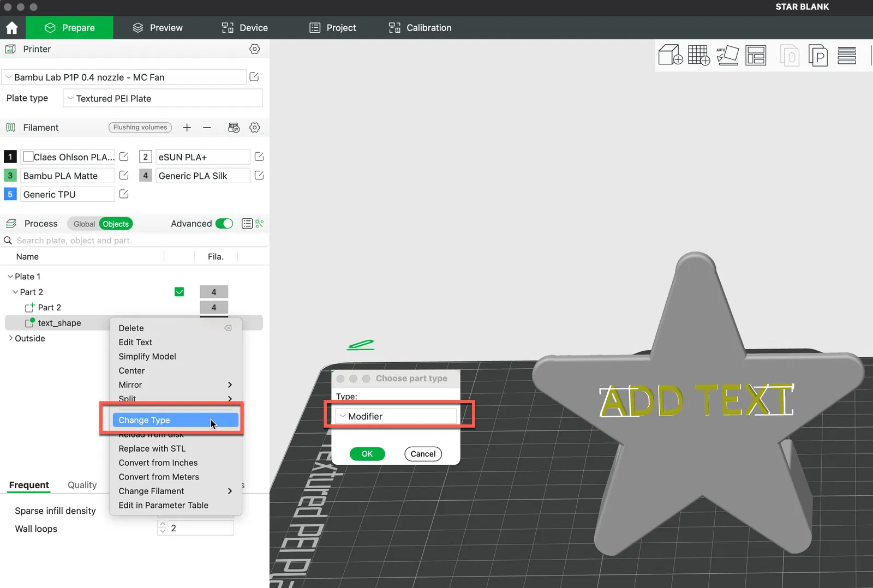Open the Project tab
This screenshot has width=873, height=588.
pos(332,28)
